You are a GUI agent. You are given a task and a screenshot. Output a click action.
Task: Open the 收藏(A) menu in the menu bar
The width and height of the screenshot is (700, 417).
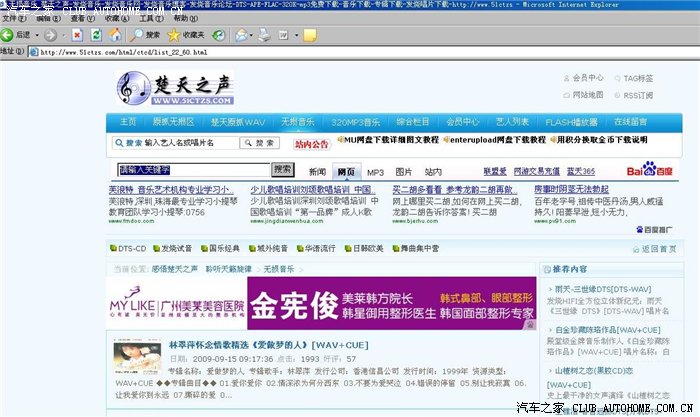point(116,18)
